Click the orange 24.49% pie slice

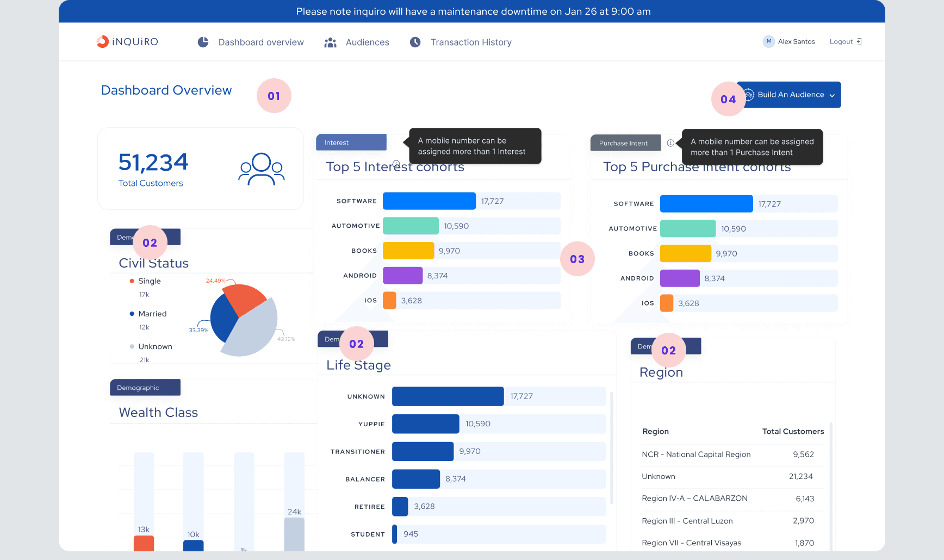tap(243, 298)
